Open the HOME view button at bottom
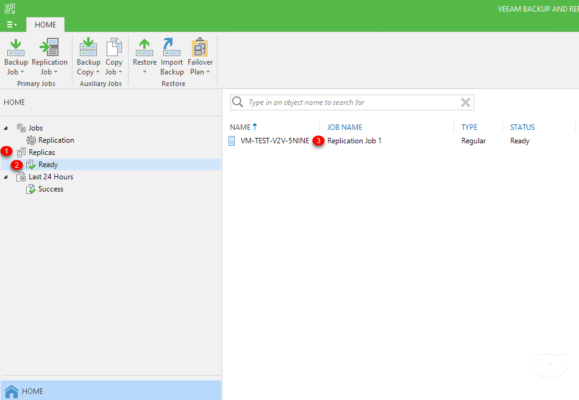 (x=111, y=391)
